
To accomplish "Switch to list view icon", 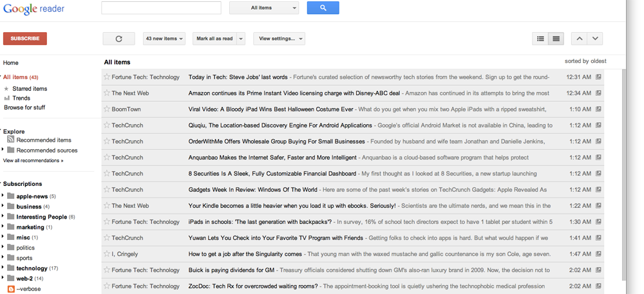I will [540, 39].
